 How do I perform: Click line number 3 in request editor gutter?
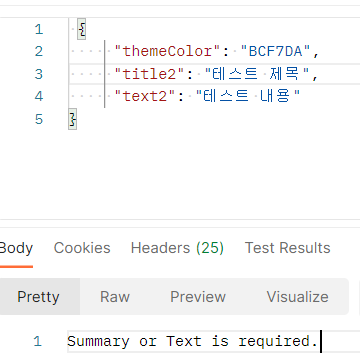[x=39, y=74]
